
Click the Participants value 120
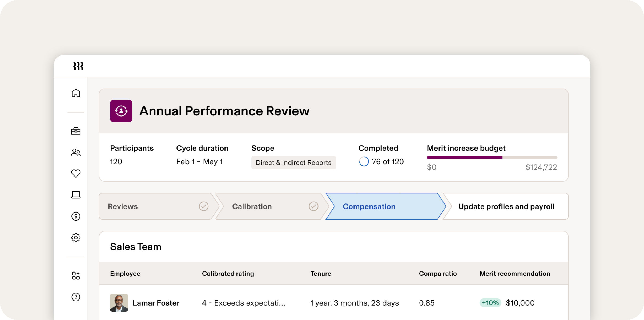click(x=116, y=162)
